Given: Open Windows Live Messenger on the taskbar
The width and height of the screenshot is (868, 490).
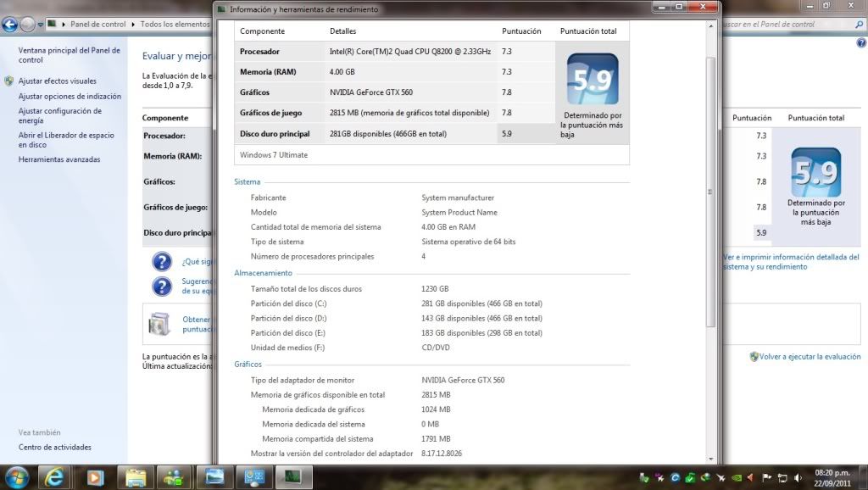Looking at the screenshot, I should tap(174, 477).
